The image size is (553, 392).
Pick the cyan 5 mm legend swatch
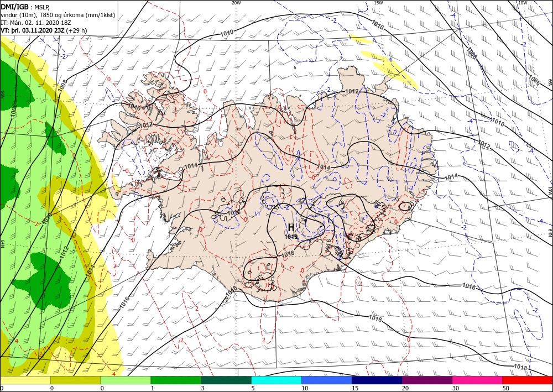coord(276,380)
